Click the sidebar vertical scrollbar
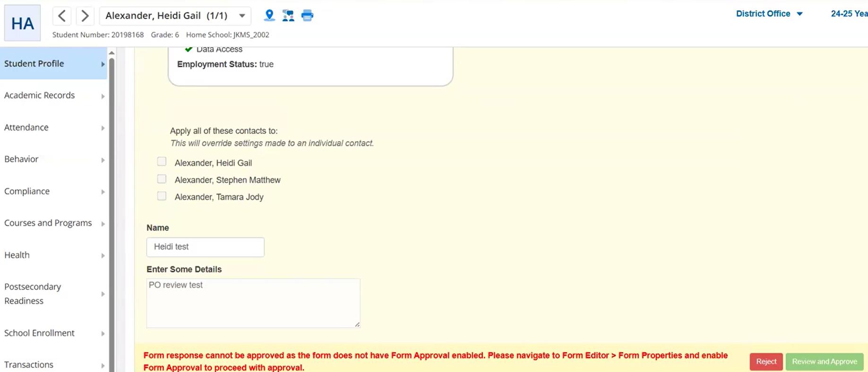Image resolution: width=868 pixels, height=372 pixels. (112, 213)
